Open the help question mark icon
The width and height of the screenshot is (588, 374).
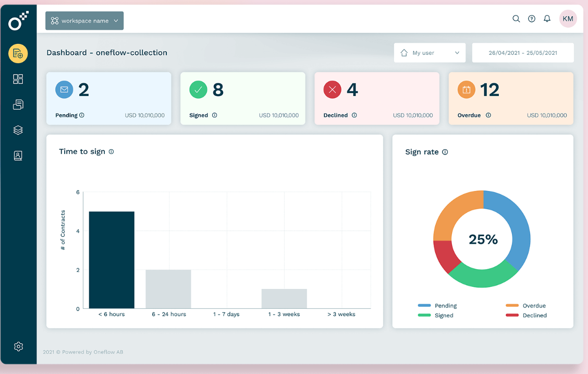pos(532,18)
